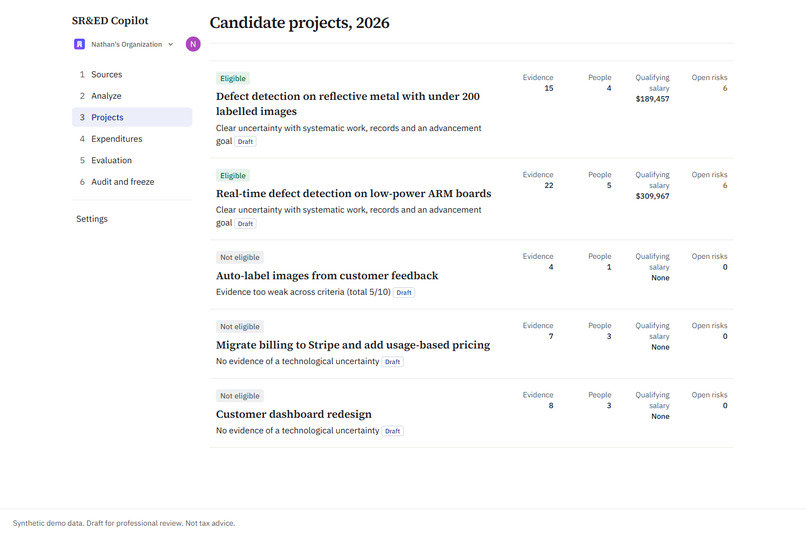The width and height of the screenshot is (806, 537).
Task: Click the organization logo icon beside Nathan's Organization
Action: point(79,44)
